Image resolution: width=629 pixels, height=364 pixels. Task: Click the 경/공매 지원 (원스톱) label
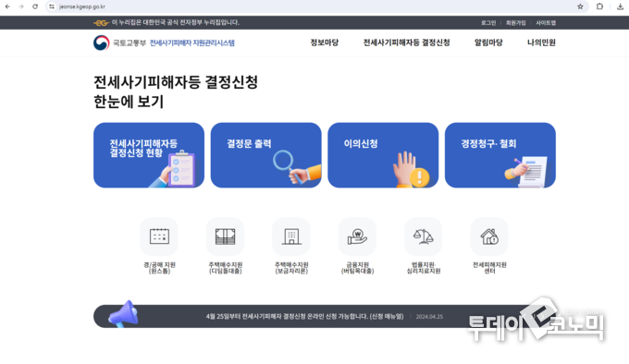click(159, 268)
